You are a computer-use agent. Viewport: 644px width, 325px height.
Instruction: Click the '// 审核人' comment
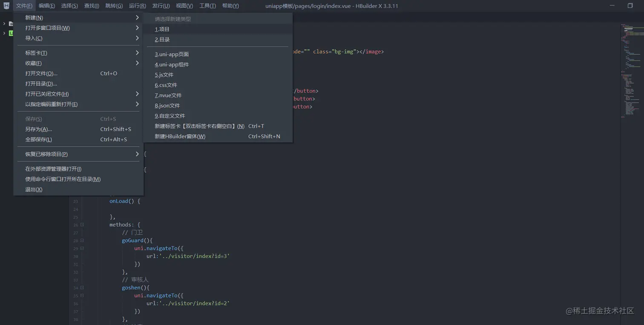point(135,280)
